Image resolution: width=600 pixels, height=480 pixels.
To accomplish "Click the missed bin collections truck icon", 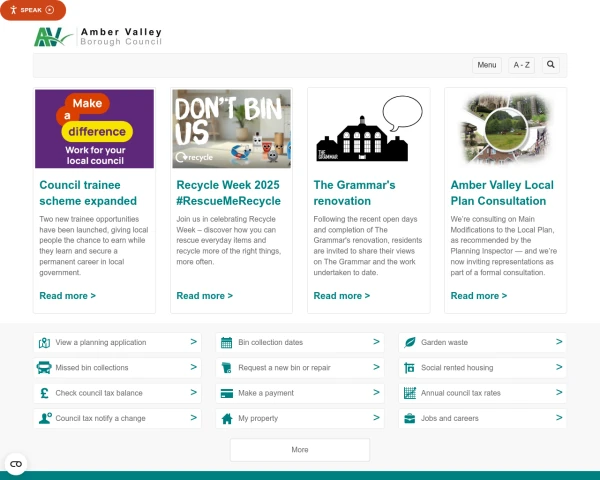I will (x=45, y=368).
